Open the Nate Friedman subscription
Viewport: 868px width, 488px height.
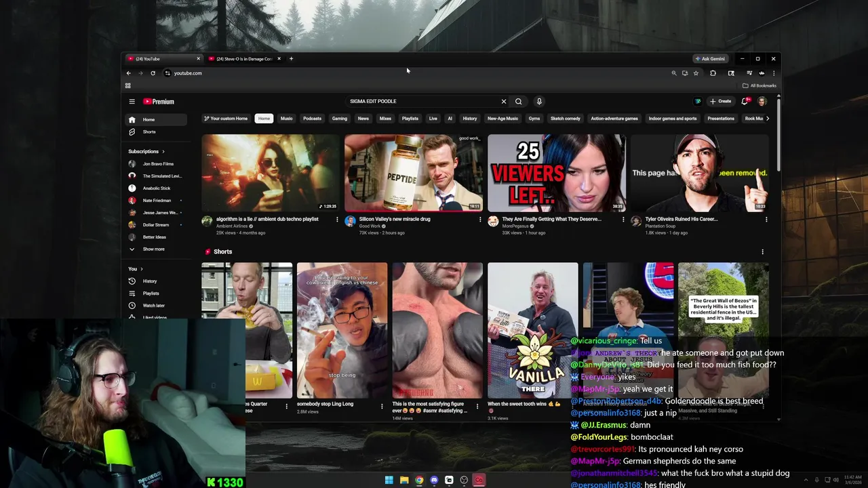(157, 201)
